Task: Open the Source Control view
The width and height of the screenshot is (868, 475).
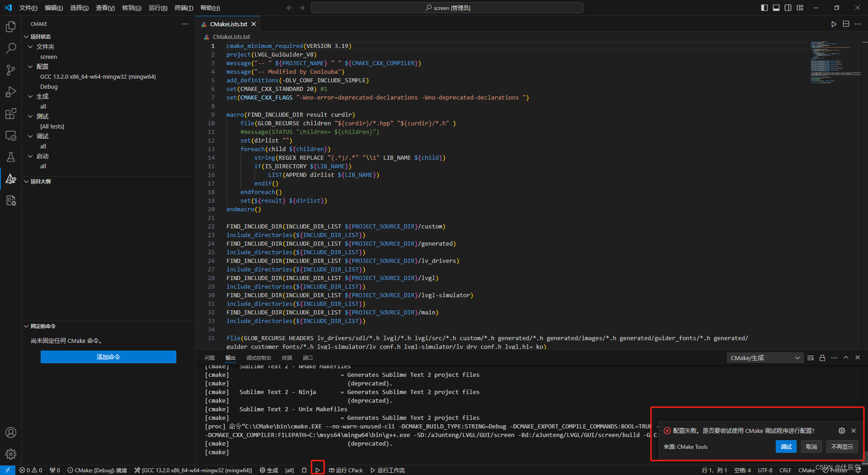Action: point(11,70)
